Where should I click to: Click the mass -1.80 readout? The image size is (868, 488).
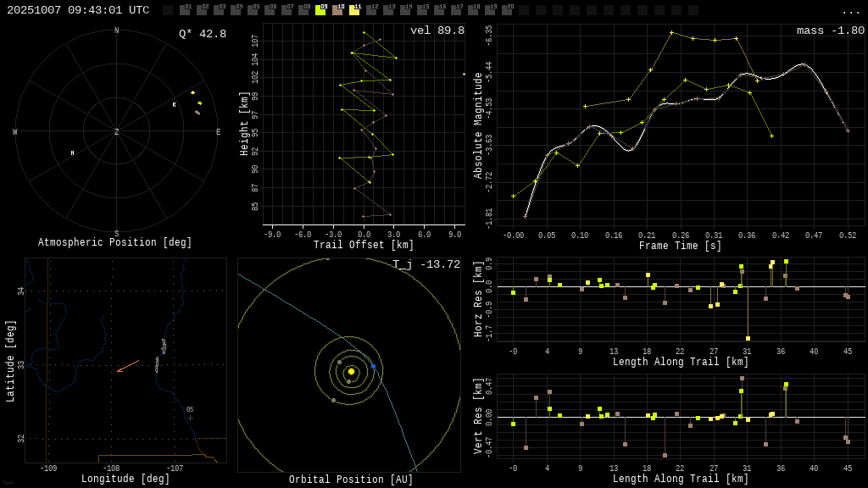pos(830,30)
